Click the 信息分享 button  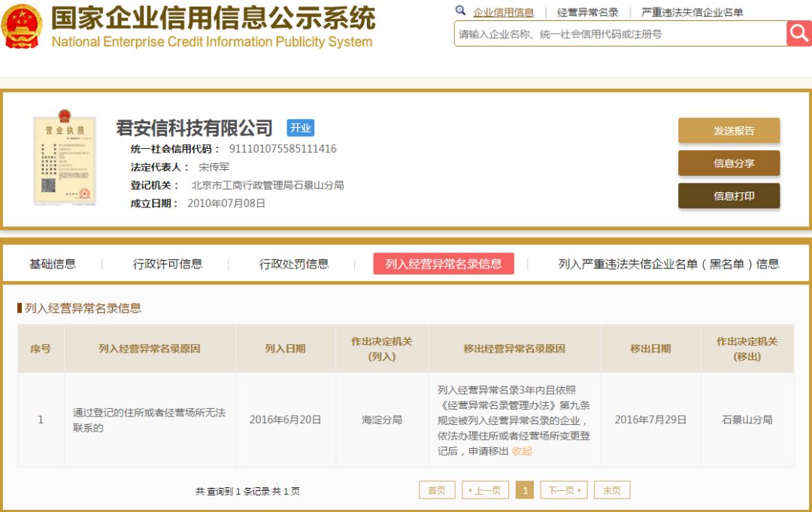coord(729,163)
